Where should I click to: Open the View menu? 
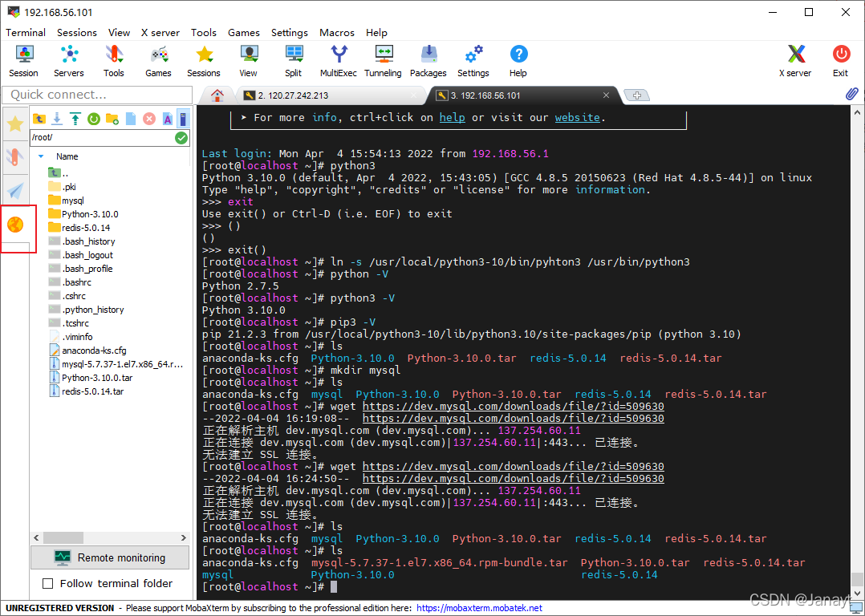coord(119,33)
